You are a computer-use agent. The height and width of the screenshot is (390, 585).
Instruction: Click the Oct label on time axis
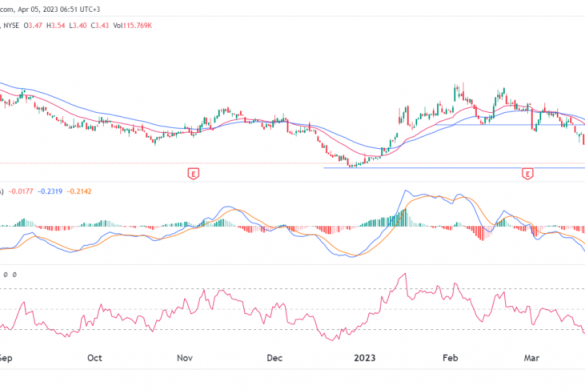click(94, 358)
